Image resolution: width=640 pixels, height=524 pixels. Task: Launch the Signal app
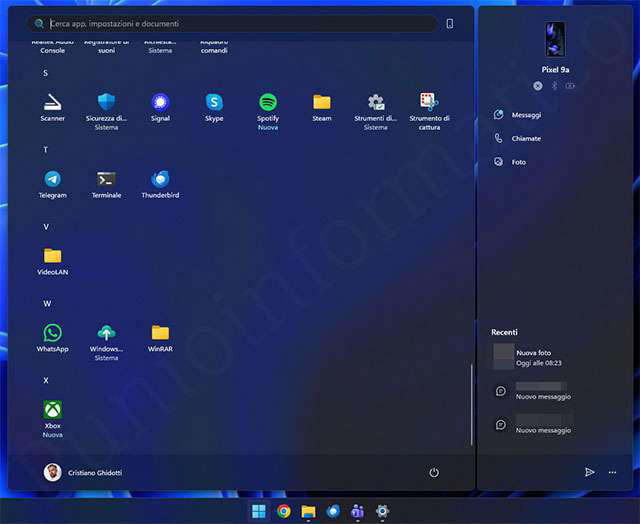tap(160, 108)
